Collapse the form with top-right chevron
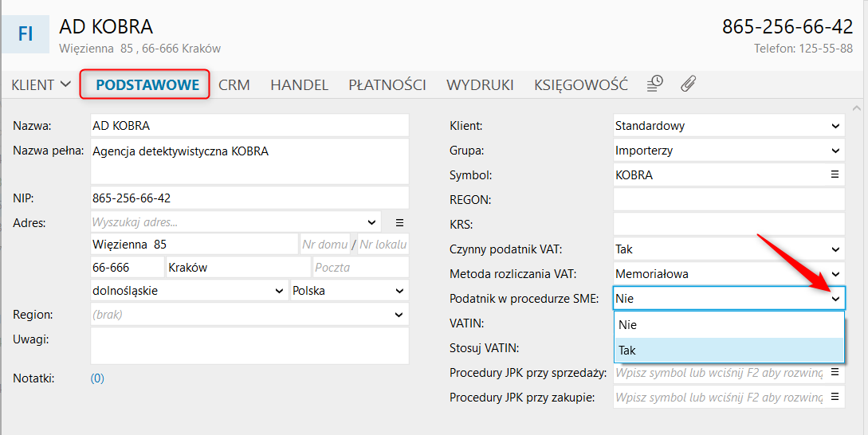Screen dimensions: 868x435 click(x=857, y=108)
